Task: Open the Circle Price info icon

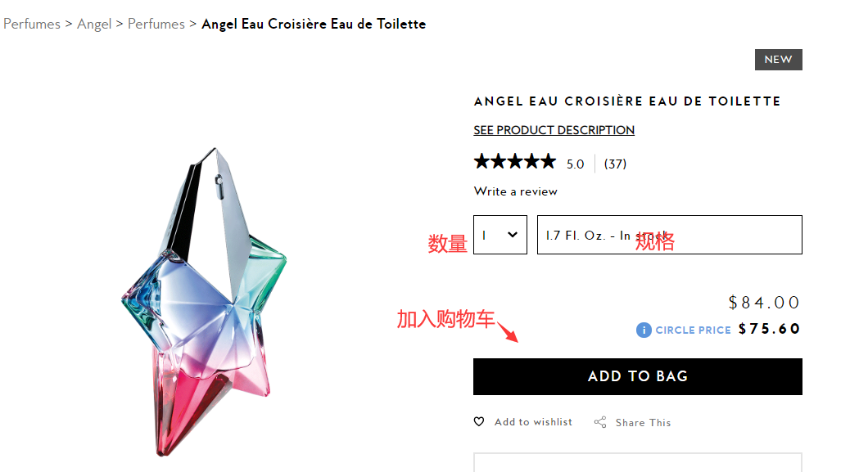Action: click(644, 330)
